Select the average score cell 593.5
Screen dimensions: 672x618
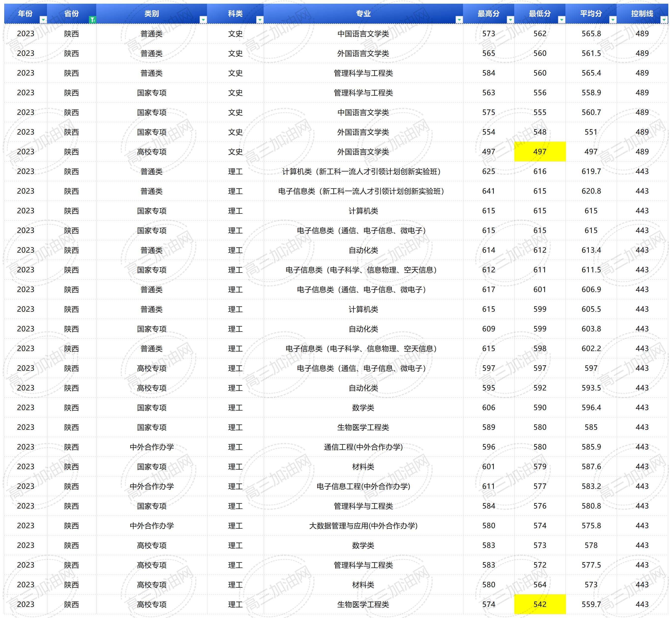tap(591, 388)
